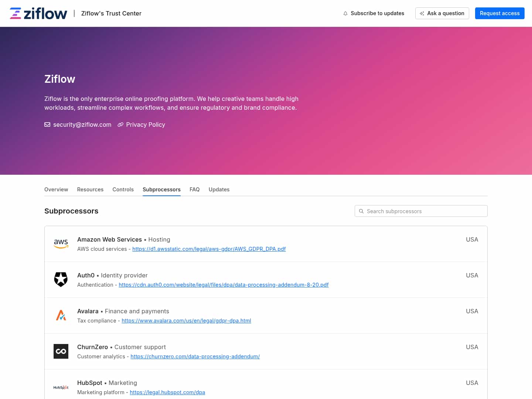
Task: Switch to the Updates tab
Action: pos(219,189)
